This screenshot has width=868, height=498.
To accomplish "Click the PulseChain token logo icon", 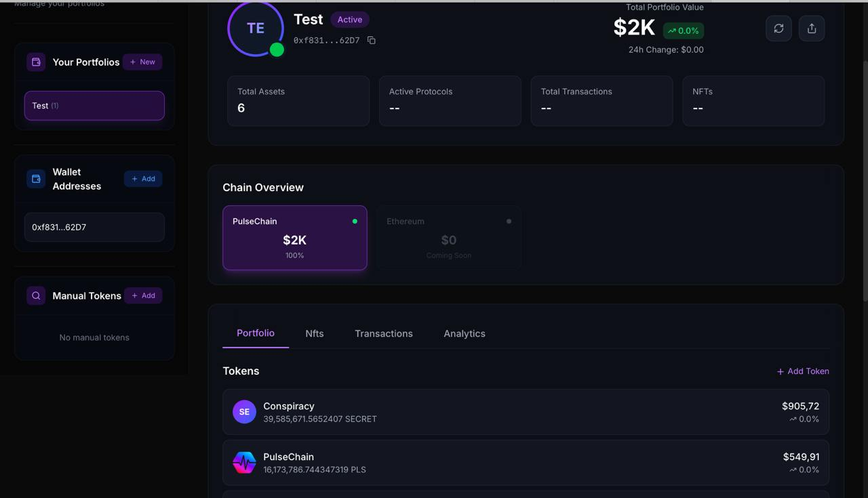I will pos(244,463).
